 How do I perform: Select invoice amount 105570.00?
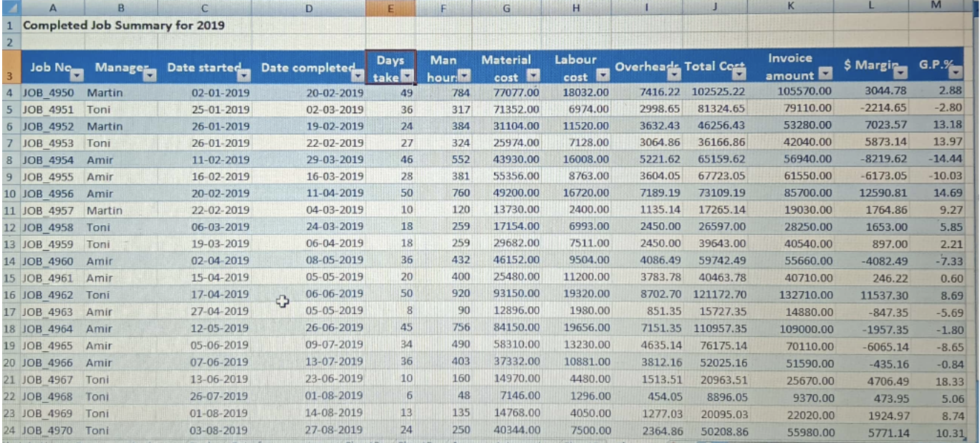click(804, 92)
